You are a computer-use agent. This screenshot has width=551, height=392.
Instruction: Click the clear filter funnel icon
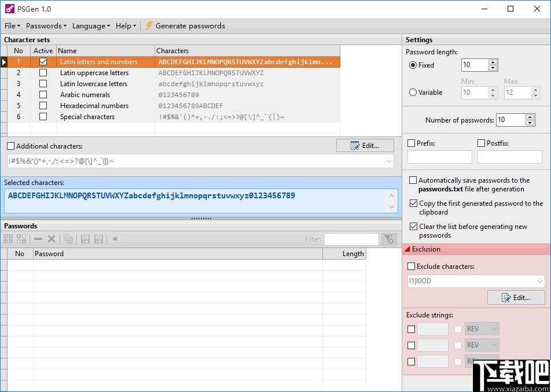[389, 239]
